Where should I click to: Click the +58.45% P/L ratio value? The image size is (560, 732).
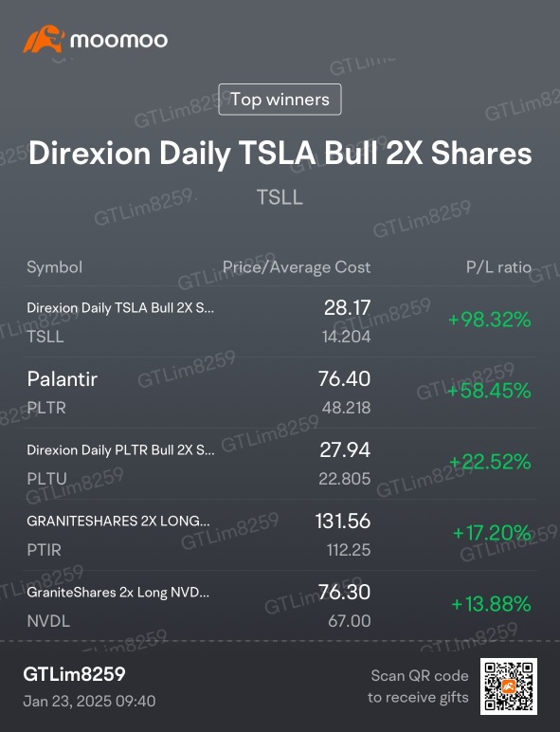point(490,391)
